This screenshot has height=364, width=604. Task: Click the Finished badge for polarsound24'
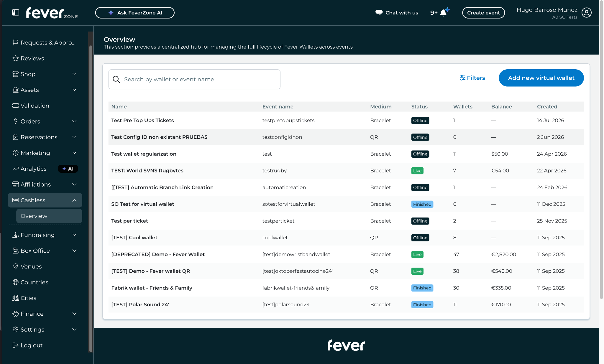(x=422, y=305)
